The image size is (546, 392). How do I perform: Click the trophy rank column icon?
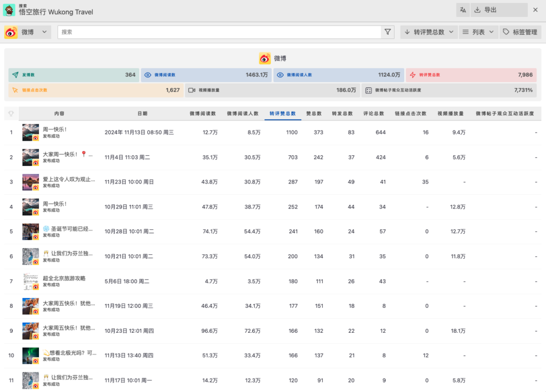click(11, 114)
